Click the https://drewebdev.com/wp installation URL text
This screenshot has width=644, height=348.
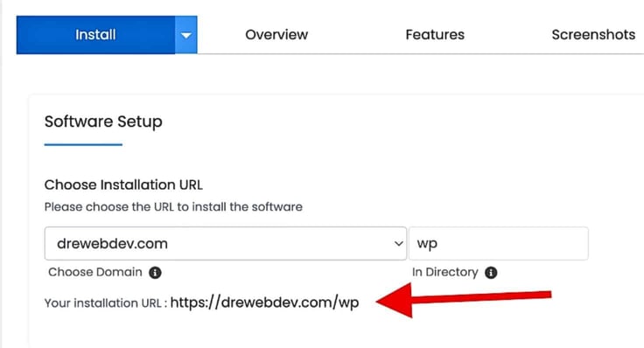pyautogui.click(x=264, y=303)
